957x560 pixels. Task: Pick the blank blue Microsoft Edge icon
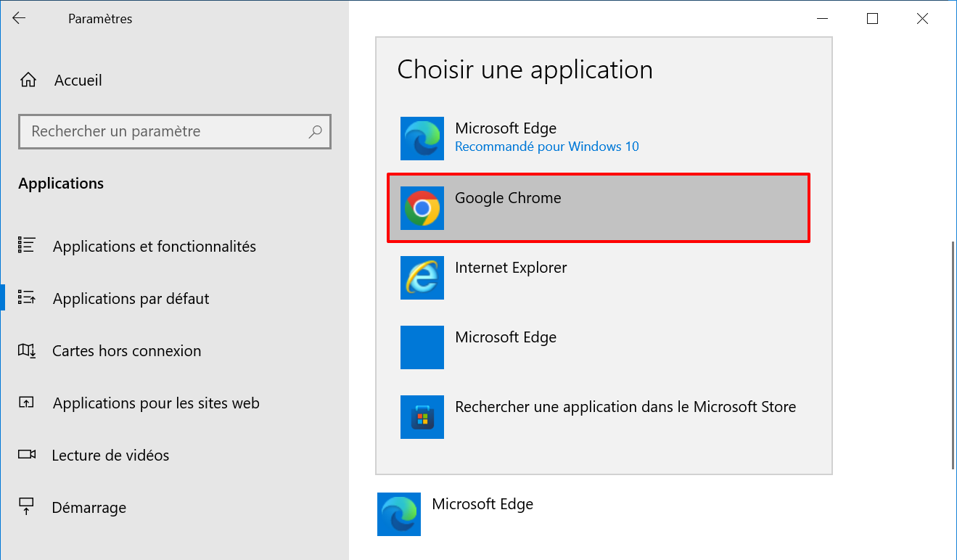pyautogui.click(x=422, y=347)
